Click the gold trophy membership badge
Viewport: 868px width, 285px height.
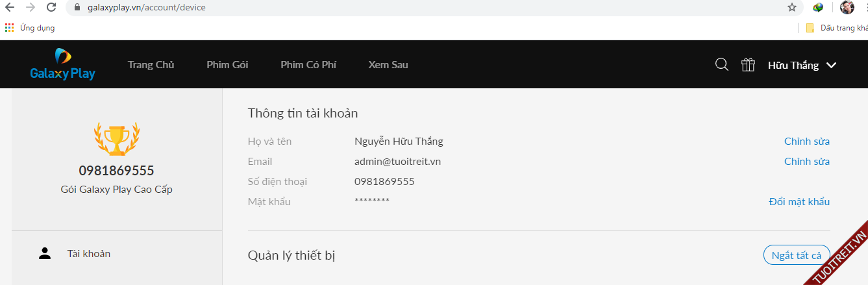117,138
